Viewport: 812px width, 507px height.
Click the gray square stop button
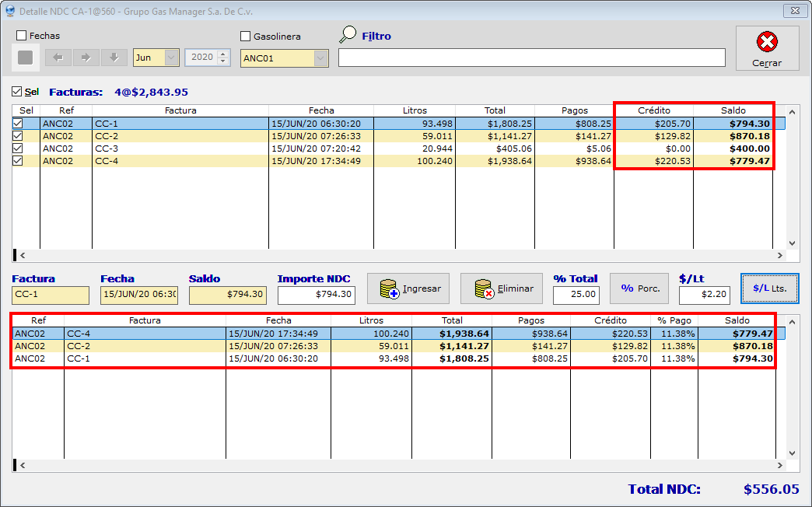pos(26,58)
